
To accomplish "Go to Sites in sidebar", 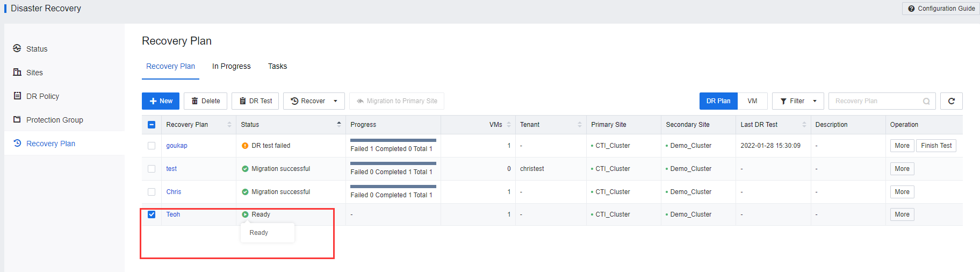I will click(34, 73).
